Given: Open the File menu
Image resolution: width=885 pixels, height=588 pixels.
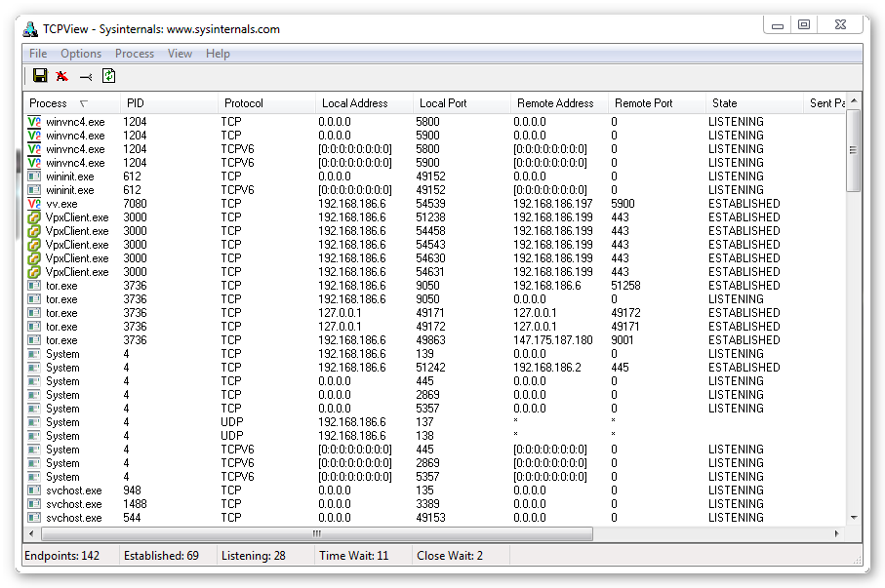Looking at the screenshot, I should pyautogui.click(x=38, y=54).
